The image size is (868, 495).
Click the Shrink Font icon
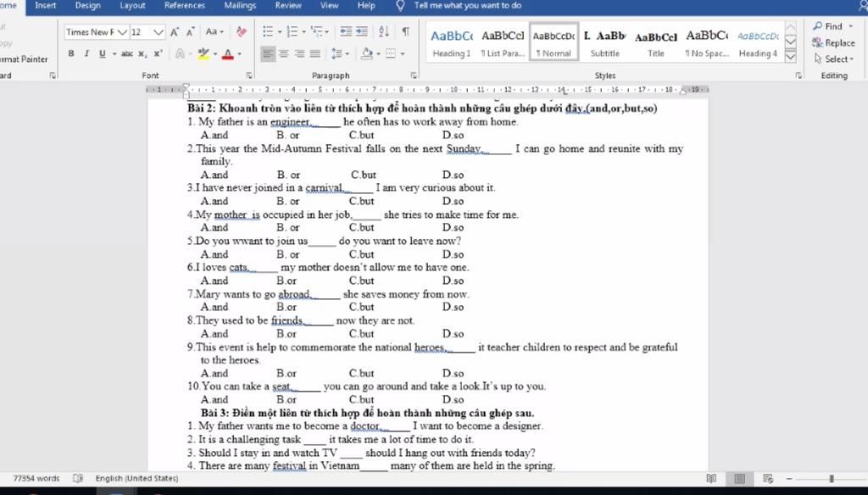point(190,31)
